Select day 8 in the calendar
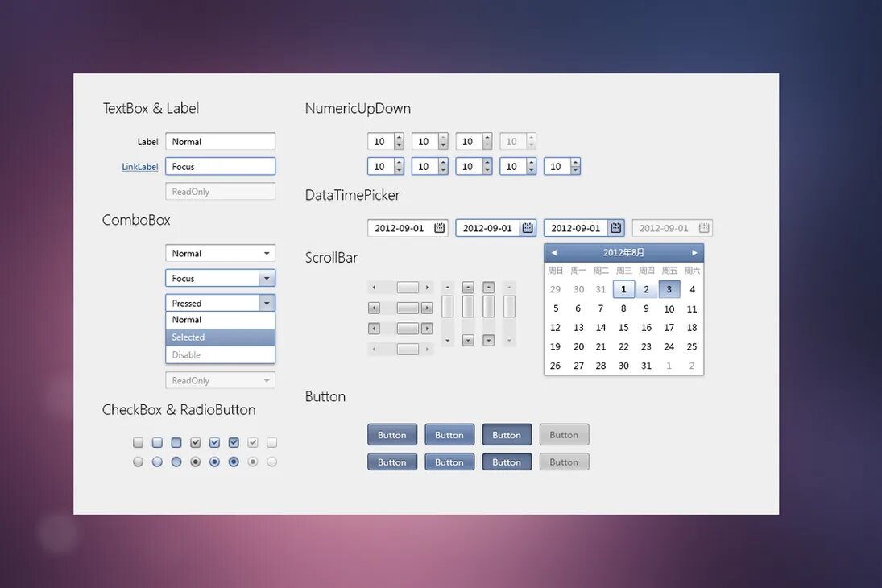The width and height of the screenshot is (882, 588). coord(623,308)
